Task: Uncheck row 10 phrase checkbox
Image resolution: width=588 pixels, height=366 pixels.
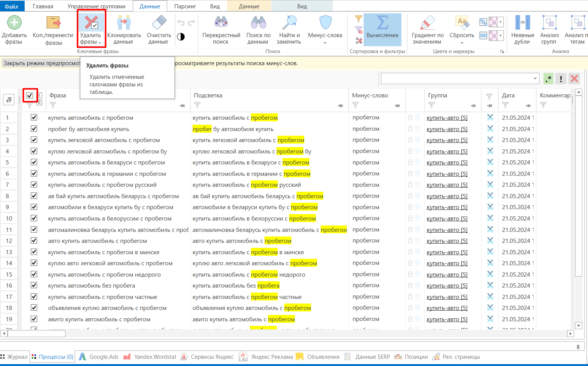Action: click(34, 218)
